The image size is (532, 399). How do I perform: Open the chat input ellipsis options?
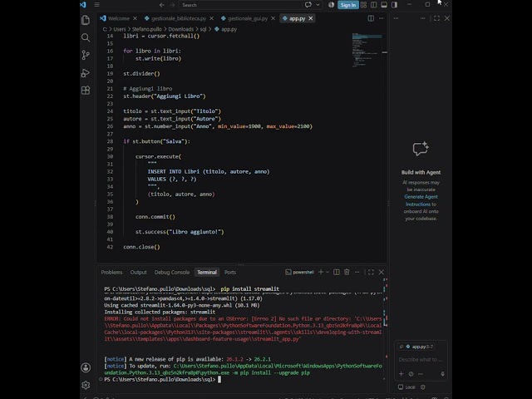[421, 374]
